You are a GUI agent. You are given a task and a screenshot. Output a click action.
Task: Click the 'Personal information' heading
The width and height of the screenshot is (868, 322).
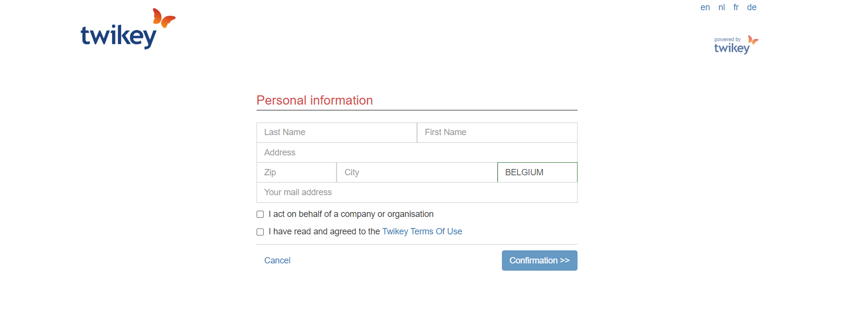(315, 100)
